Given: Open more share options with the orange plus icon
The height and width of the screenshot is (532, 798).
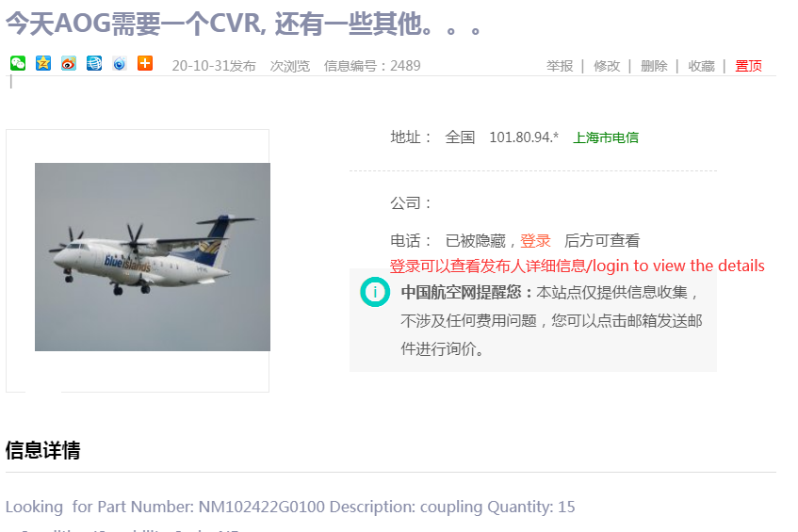Looking at the screenshot, I should tap(145, 64).
